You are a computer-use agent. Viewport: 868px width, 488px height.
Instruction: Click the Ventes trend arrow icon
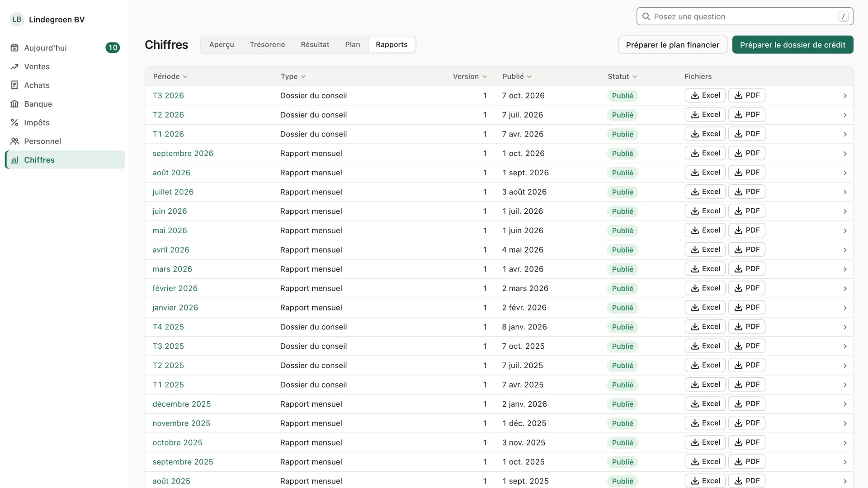click(x=14, y=66)
